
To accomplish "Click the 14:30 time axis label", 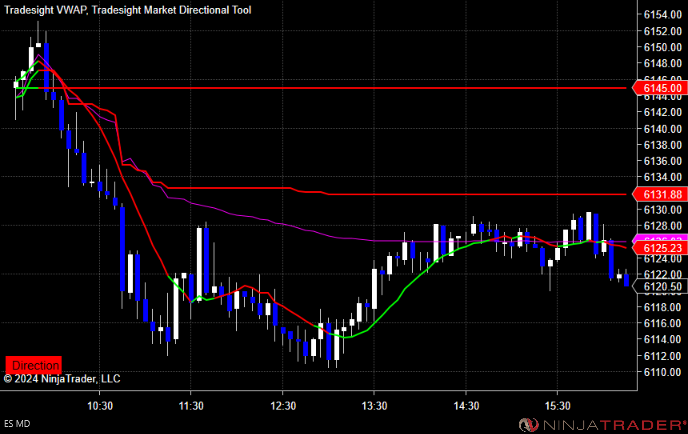I will pyautogui.click(x=466, y=406).
